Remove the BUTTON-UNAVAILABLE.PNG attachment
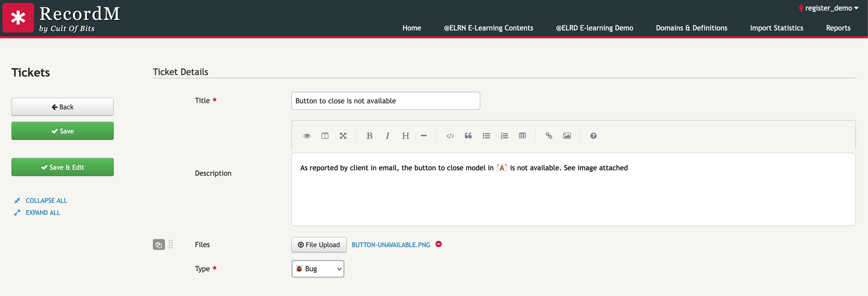The image size is (868, 296). pyautogui.click(x=439, y=244)
